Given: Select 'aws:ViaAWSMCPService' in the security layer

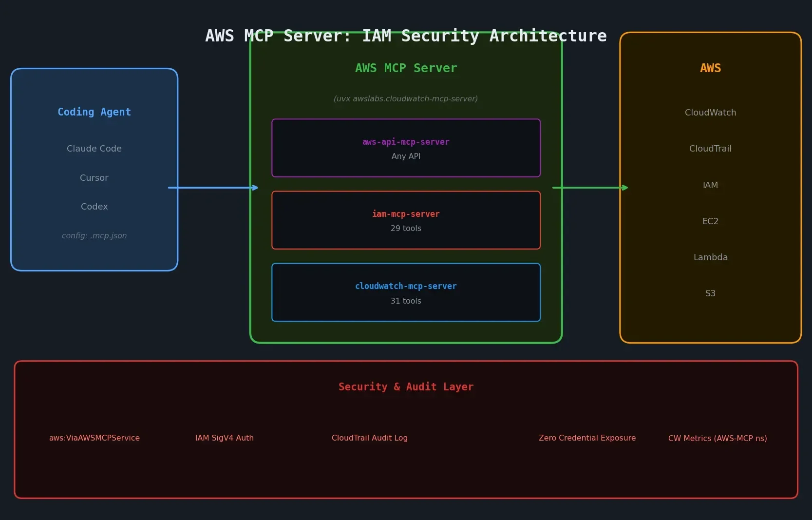Looking at the screenshot, I should 94,438.
